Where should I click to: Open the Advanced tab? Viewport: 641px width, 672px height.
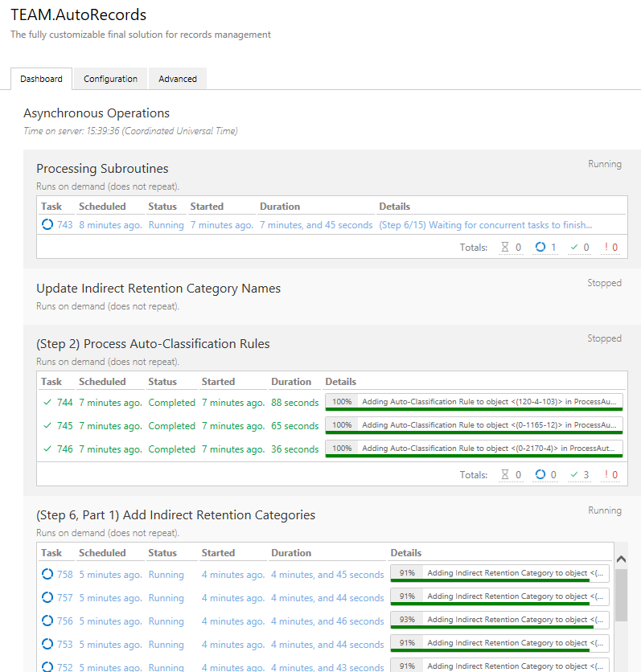pos(178,79)
